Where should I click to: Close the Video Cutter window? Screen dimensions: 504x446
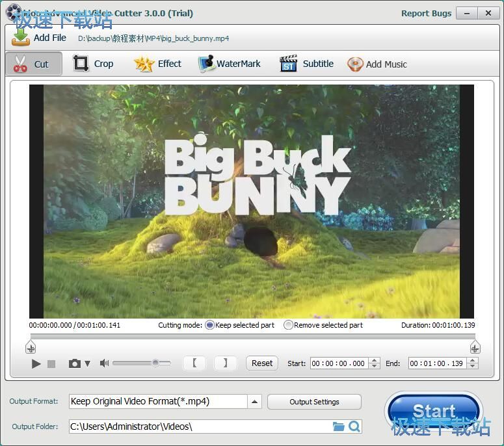pyautogui.click(x=488, y=14)
